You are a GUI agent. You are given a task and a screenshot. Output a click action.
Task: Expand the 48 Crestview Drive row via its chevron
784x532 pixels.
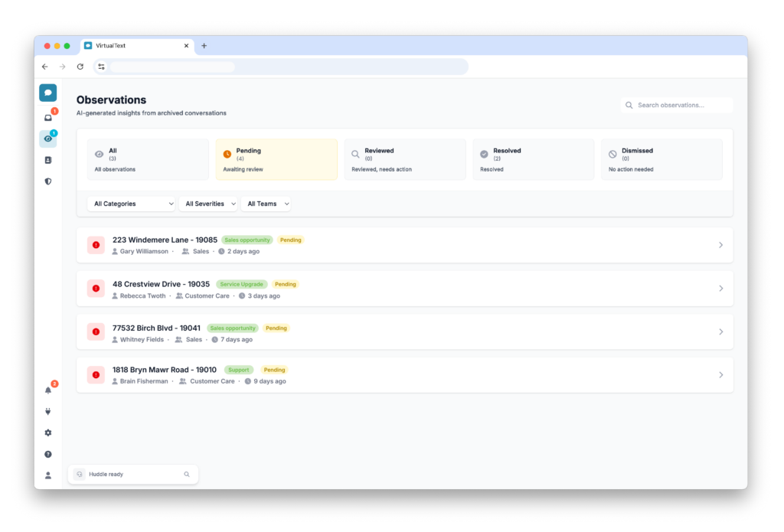tap(720, 288)
